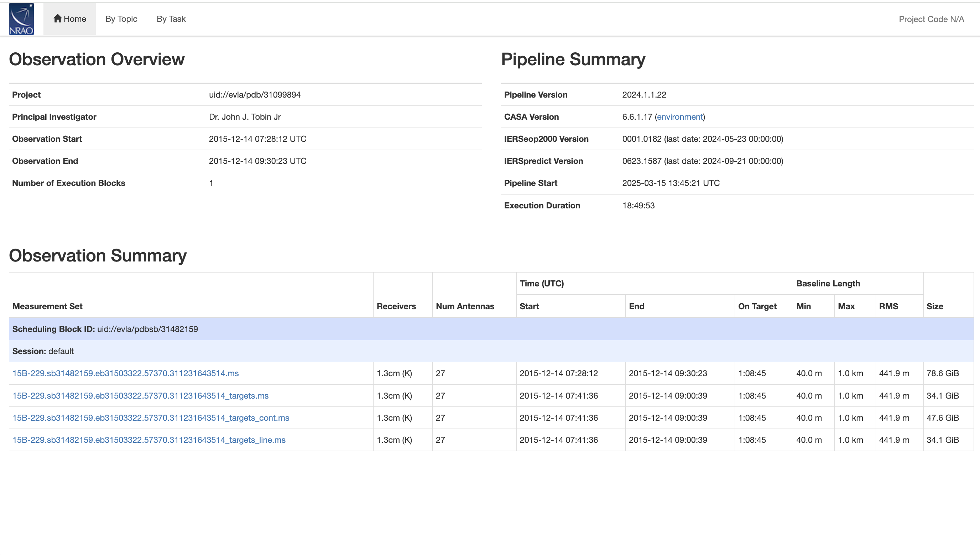Select project uid://evla/pdb/31099894 value
Screen dimensions: 980x555
(255, 95)
